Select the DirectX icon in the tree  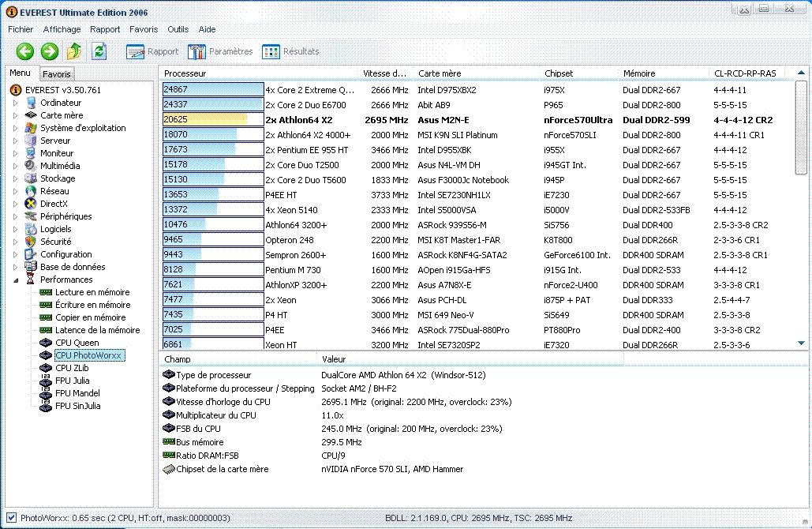[31, 204]
